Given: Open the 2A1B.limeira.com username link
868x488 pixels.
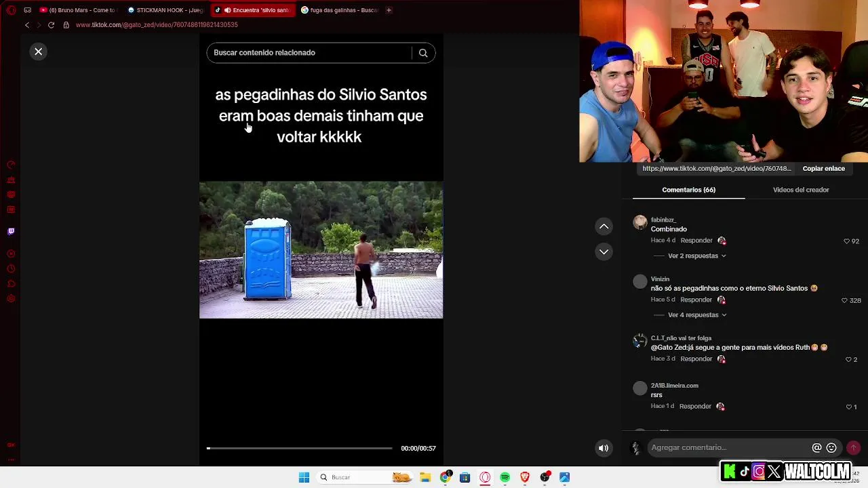Looking at the screenshot, I should coord(674,386).
